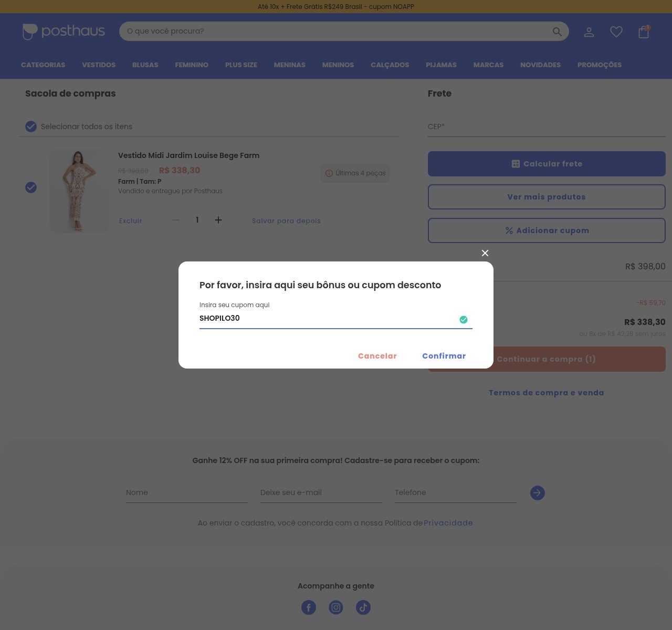Click the R$ 398,00 subtotal value
Image resolution: width=672 pixels, height=630 pixels.
coord(645,267)
